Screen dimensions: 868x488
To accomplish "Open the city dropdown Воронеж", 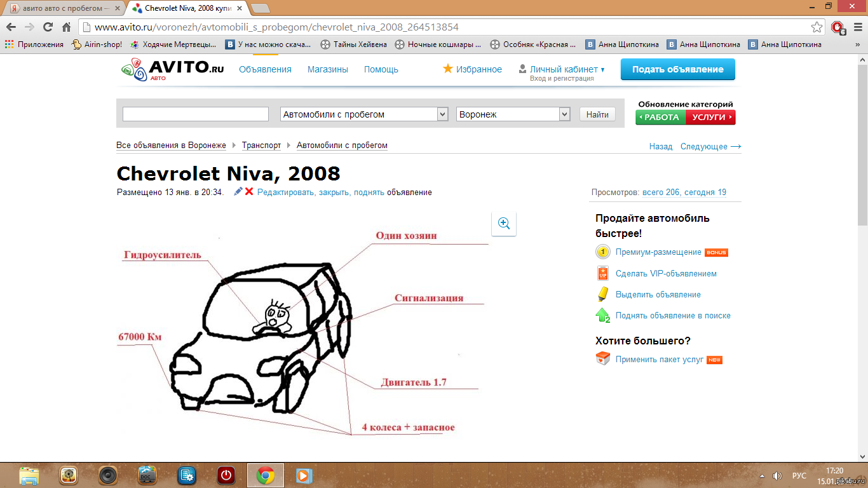I will [x=513, y=114].
